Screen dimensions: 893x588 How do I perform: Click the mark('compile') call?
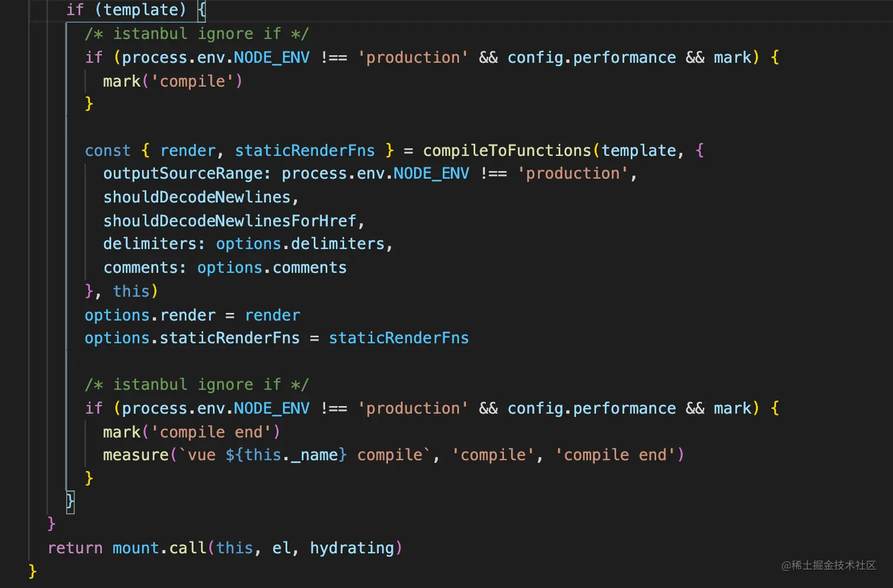[173, 81]
